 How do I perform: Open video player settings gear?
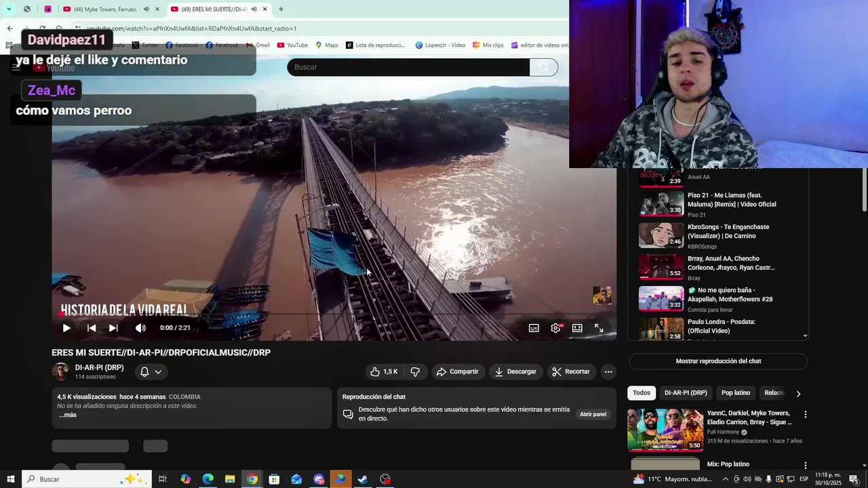[x=555, y=328]
